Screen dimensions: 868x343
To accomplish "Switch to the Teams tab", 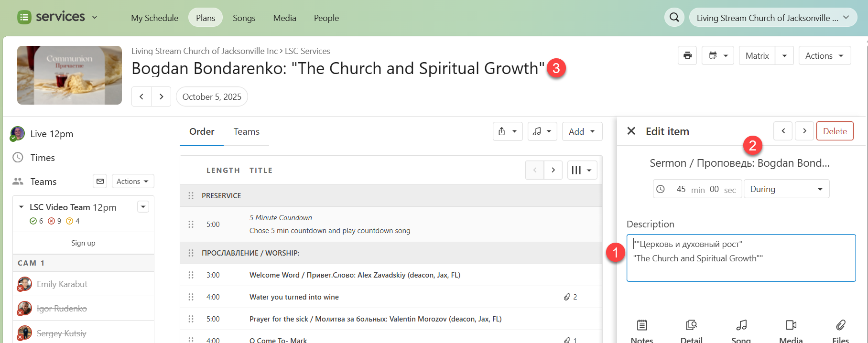I will click(246, 131).
